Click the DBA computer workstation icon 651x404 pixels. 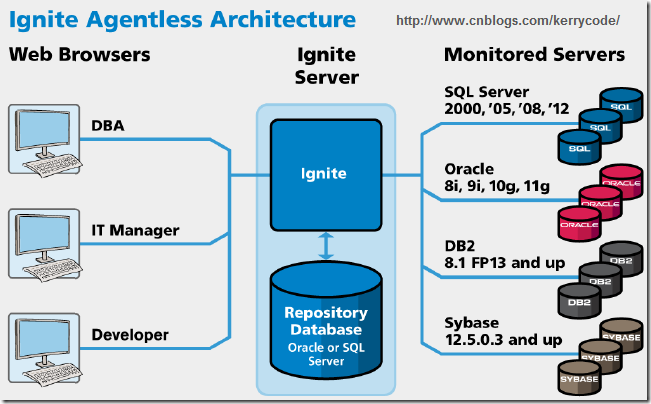pos(44,140)
